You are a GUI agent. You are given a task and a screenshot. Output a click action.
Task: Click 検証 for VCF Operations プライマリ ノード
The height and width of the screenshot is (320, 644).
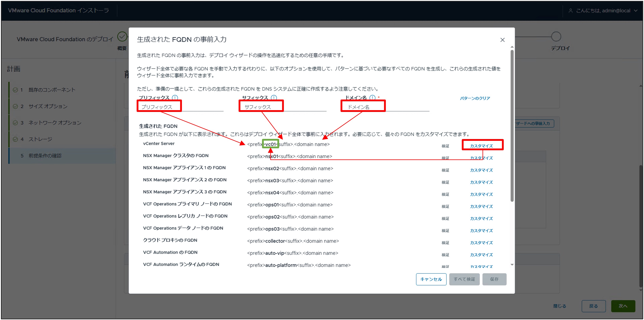click(x=445, y=206)
